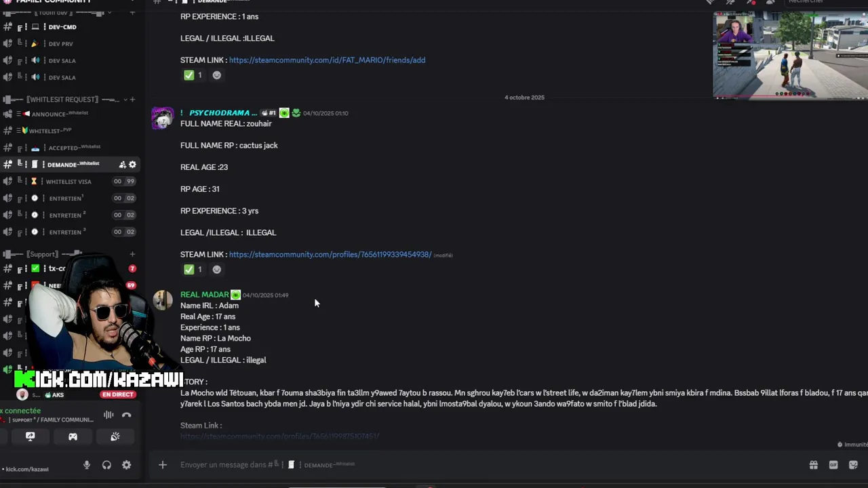Open user settings gear icon
Screen dimensions: 868x488
point(126,465)
